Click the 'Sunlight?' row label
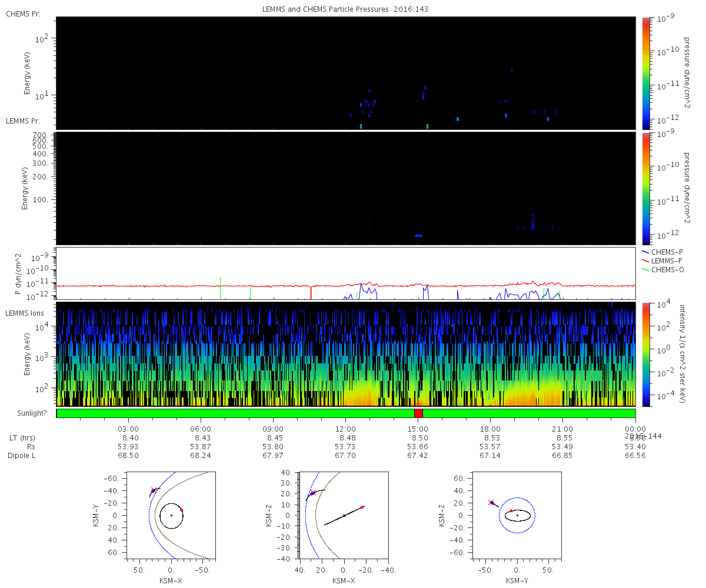The height and width of the screenshot is (588, 706). pyautogui.click(x=26, y=413)
